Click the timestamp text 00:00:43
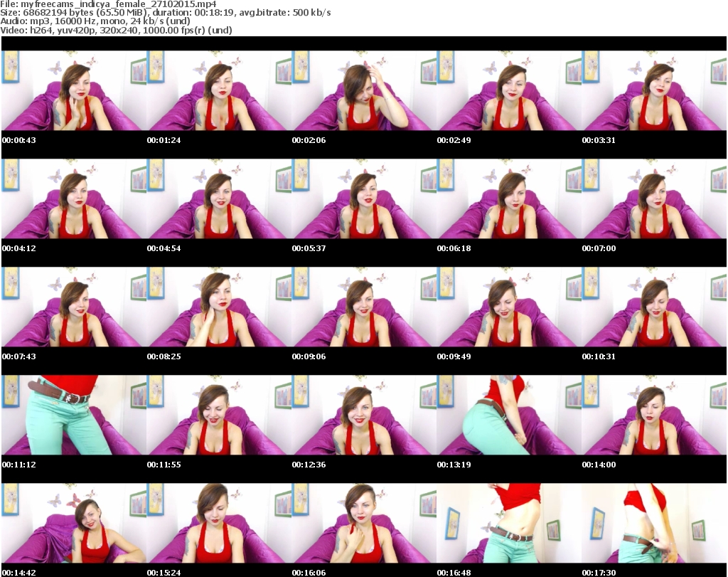The image size is (728, 577). click(18, 140)
